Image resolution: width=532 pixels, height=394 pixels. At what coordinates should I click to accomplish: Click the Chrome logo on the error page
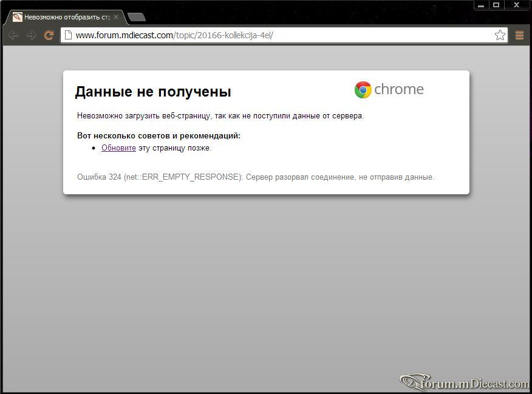389,89
